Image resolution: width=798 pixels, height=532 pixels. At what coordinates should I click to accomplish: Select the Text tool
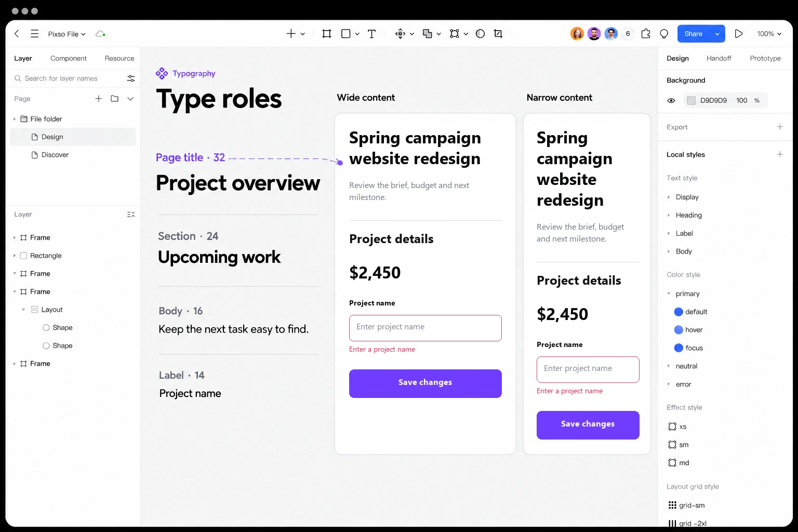pyautogui.click(x=372, y=34)
